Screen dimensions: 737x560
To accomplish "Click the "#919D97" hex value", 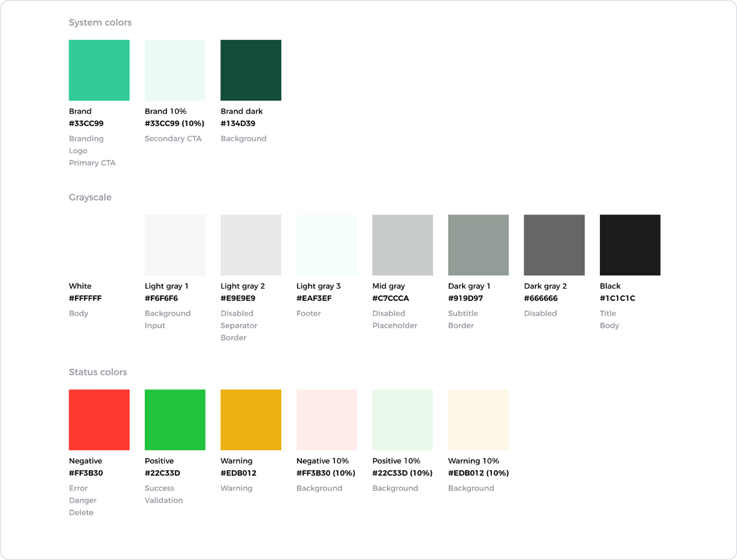I will (x=465, y=298).
